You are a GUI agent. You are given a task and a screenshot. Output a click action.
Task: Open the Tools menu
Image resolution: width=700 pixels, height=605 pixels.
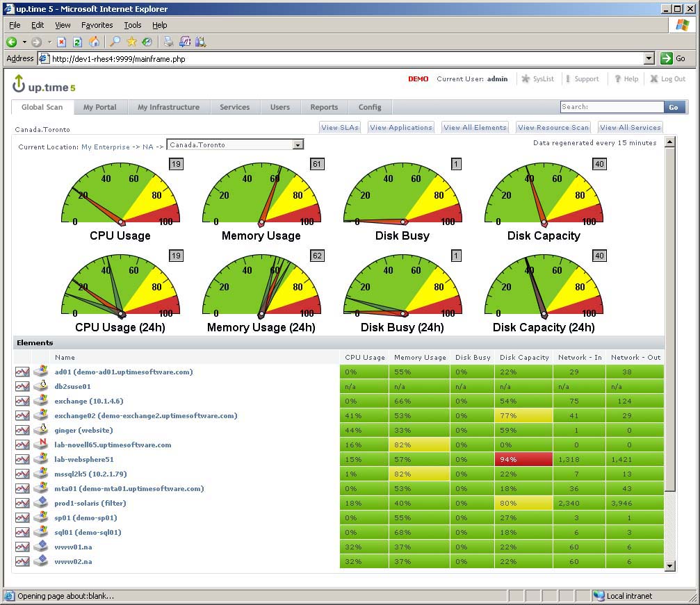click(133, 25)
